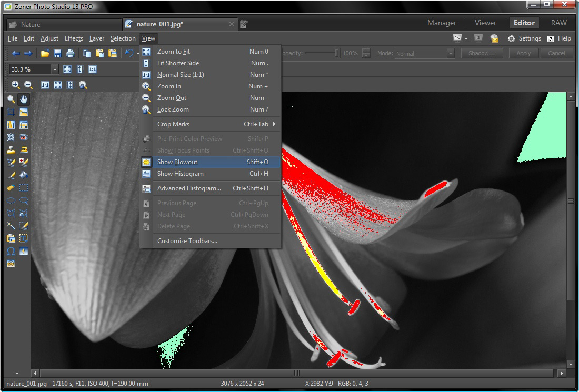Select the Crop tool
This screenshot has width=579, height=392.
[x=11, y=112]
